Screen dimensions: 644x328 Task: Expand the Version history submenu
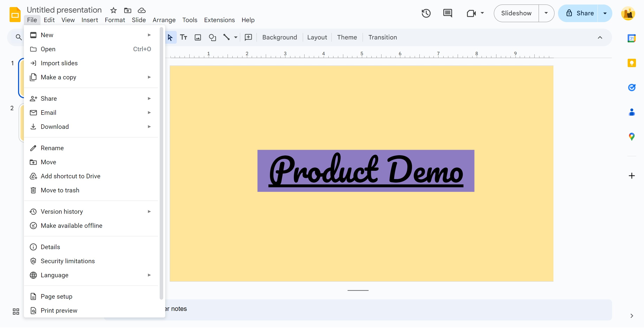91,211
